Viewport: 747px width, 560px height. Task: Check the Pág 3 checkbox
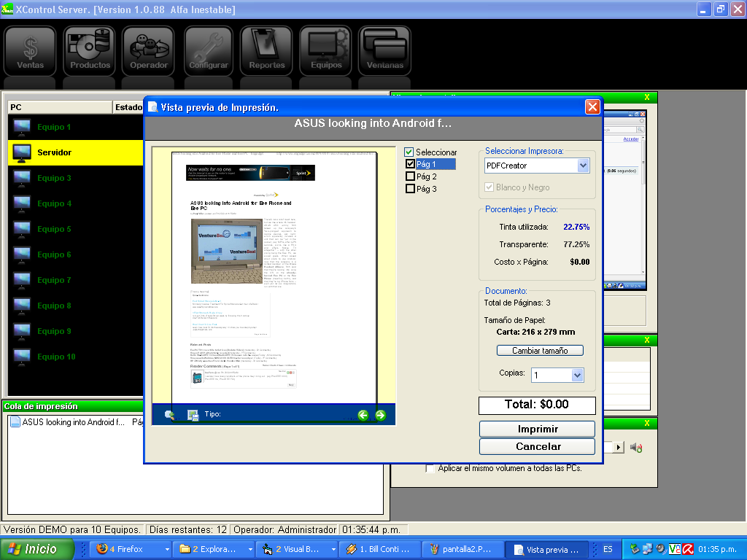coord(410,189)
